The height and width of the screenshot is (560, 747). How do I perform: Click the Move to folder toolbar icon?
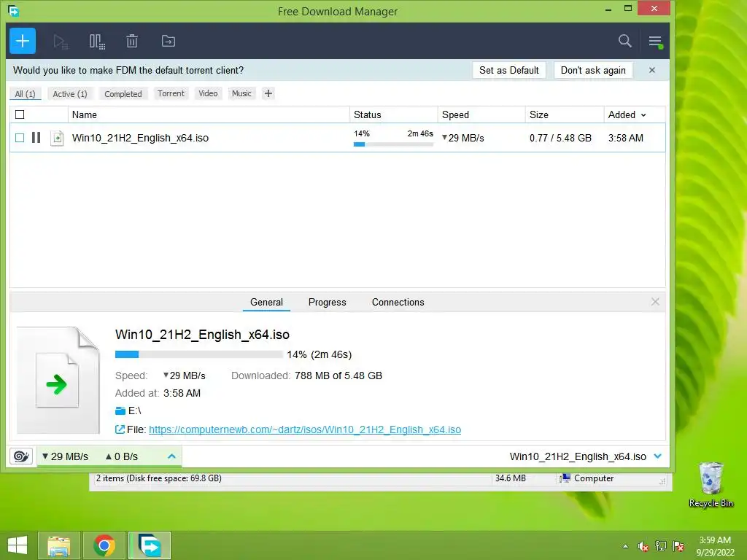(x=169, y=41)
